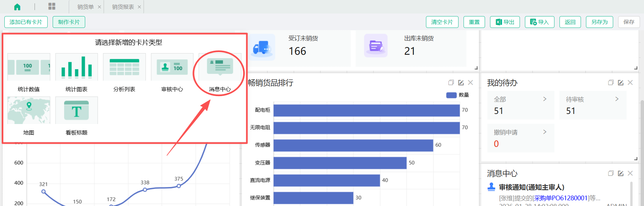
Task: Open the grid apps menu icon
Action: tap(52, 6)
